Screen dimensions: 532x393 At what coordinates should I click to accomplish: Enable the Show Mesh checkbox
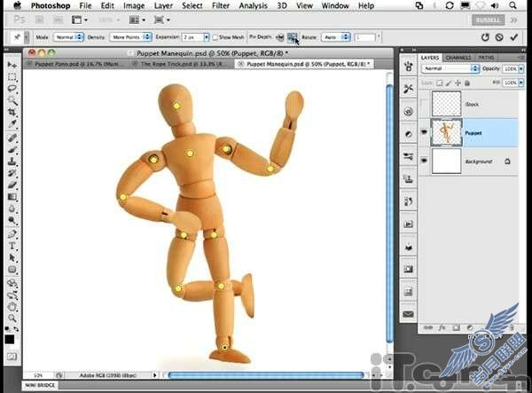coord(215,37)
